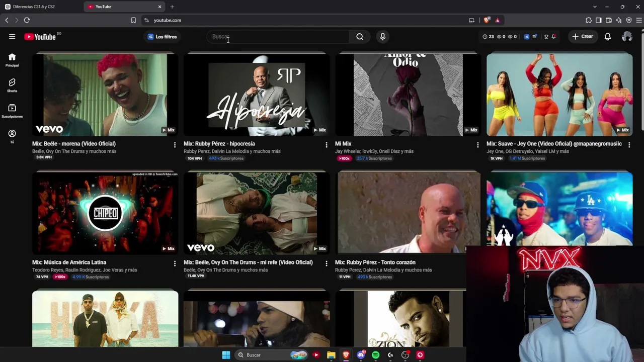The image size is (644, 362).
Task: Click the 11.4K VPH stat text
Action: [x=196, y=276]
